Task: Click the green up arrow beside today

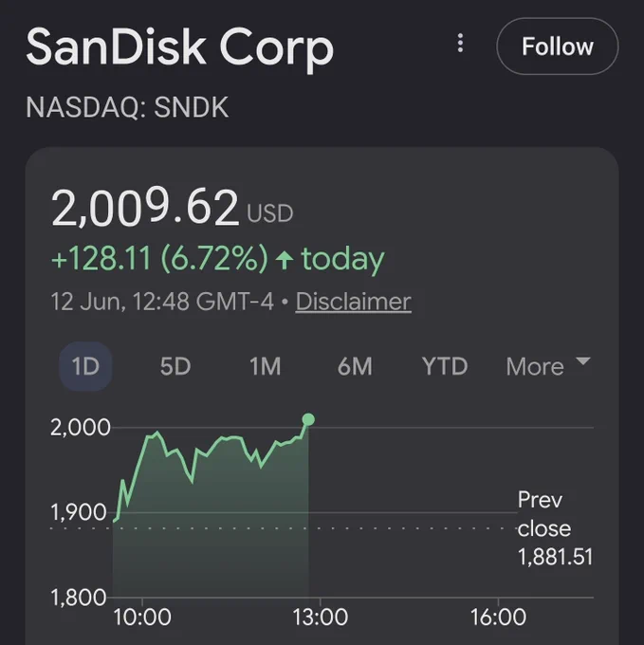Action: [285, 260]
